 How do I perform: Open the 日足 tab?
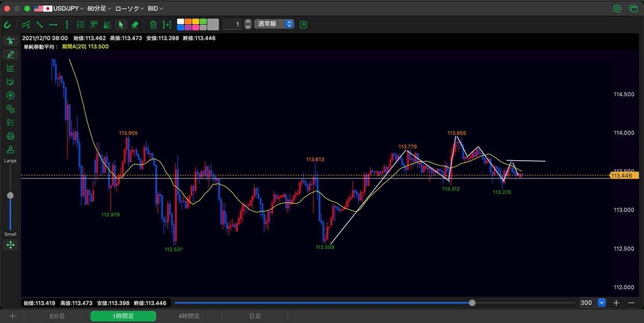point(255,316)
